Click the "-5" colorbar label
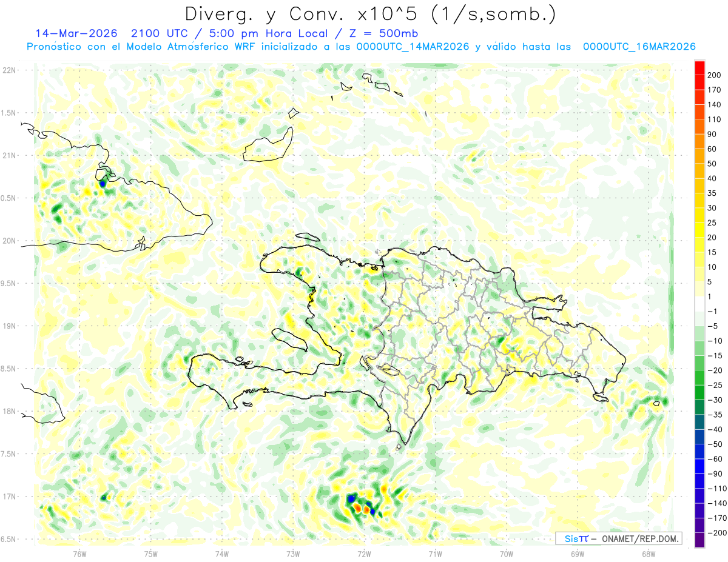This screenshot has height=562, width=728. (714, 326)
